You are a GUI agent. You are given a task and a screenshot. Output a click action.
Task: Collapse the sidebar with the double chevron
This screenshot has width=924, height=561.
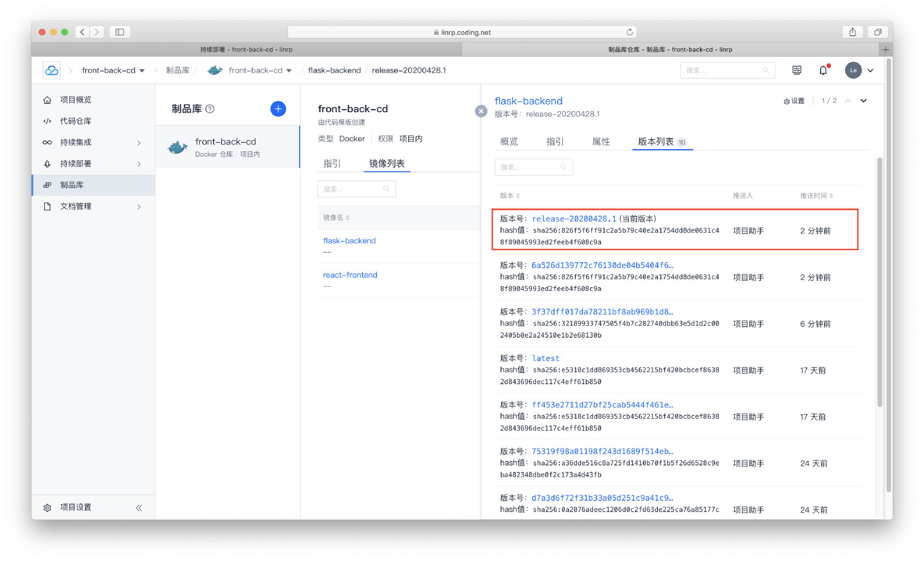tap(139, 507)
